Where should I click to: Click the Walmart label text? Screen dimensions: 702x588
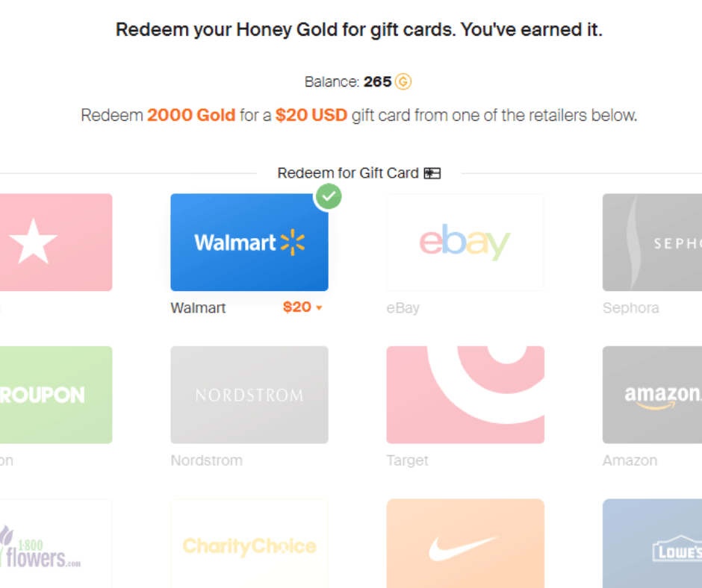[x=198, y=308]
